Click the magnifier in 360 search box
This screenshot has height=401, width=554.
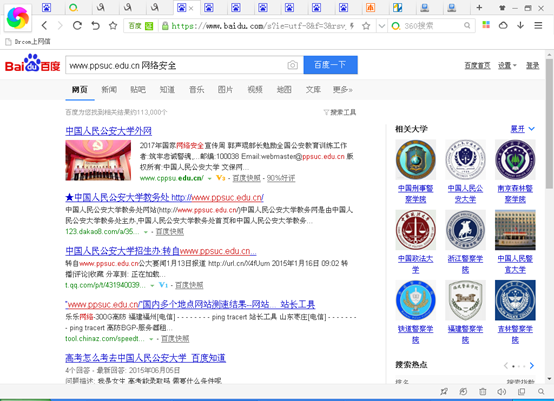(467, 25)
